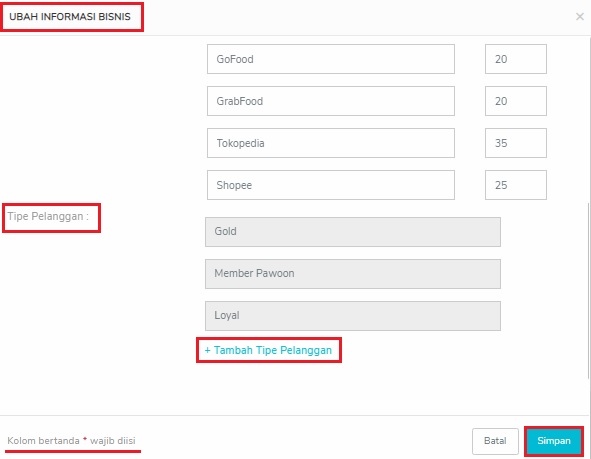Click the plus sign before Tambah Tipe Pelanggan

pyautogui.click(x=208, y=350)
